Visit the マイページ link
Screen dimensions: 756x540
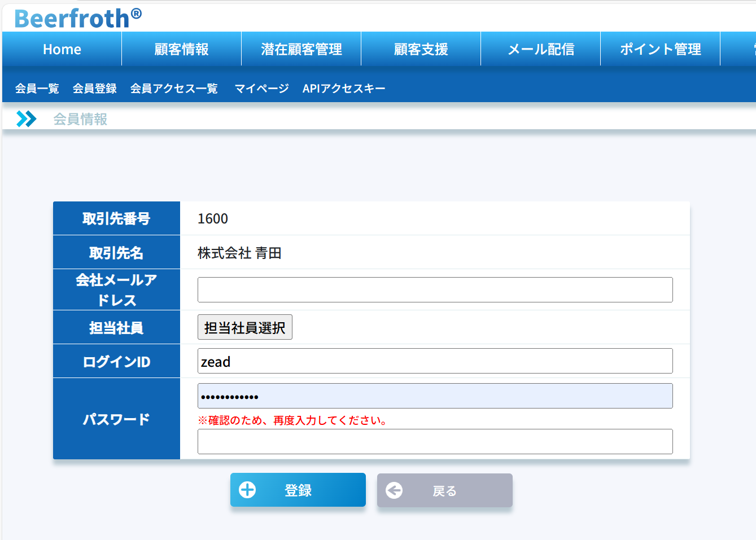261,89
